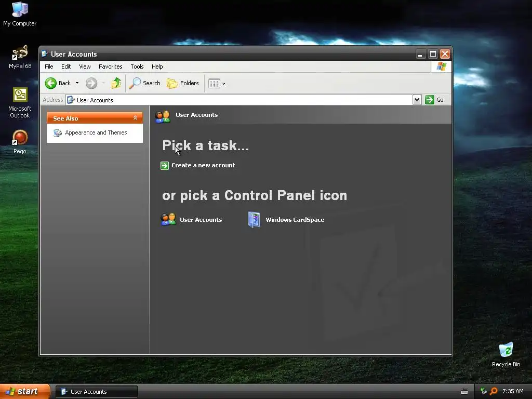The width and height of the screenshot is (532, 399).
Task: Click the See Also header title
Action: [65, 118]
